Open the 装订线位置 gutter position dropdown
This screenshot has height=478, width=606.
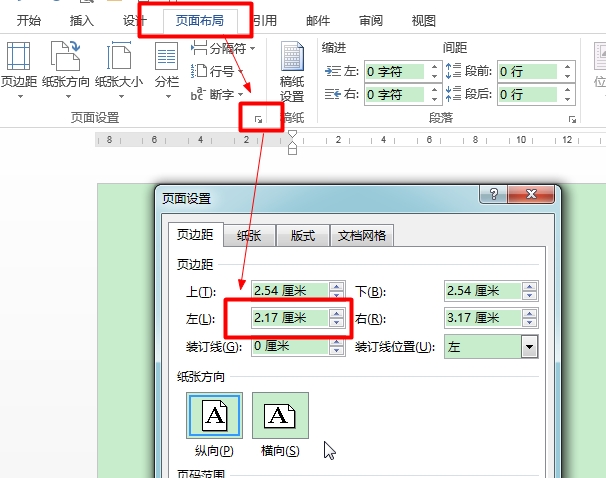click(529, 347)
